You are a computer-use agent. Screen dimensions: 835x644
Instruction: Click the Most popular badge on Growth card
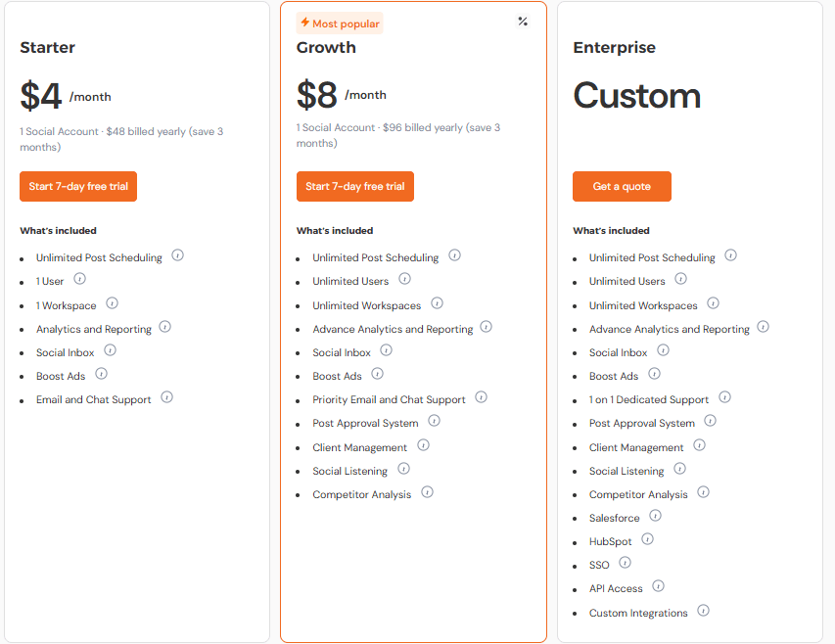click(x=339, y=22)
